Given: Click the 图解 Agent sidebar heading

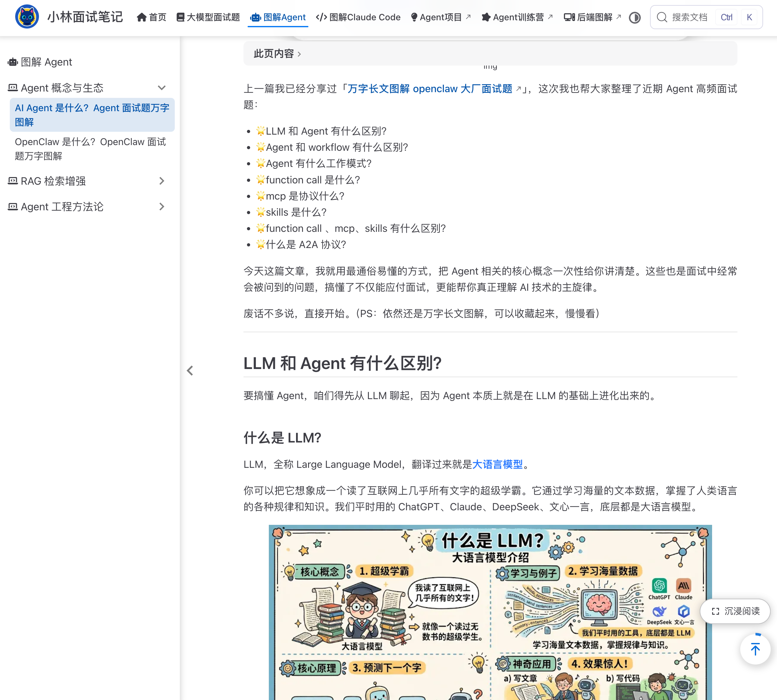Looking at the screenshot, I should (40, 62).
